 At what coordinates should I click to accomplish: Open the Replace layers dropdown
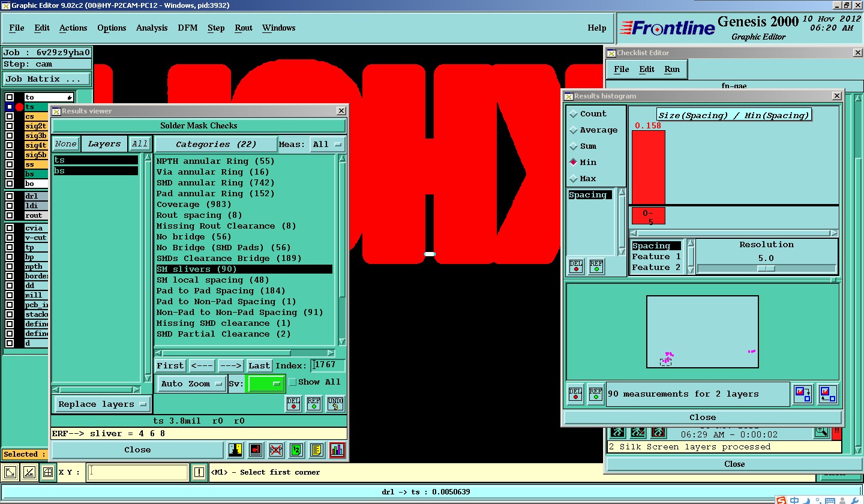102,404
